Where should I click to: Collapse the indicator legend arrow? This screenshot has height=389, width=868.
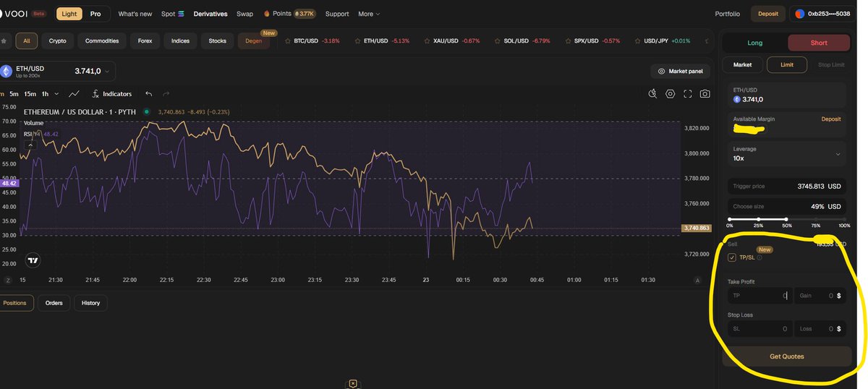(x=30, y=145)
